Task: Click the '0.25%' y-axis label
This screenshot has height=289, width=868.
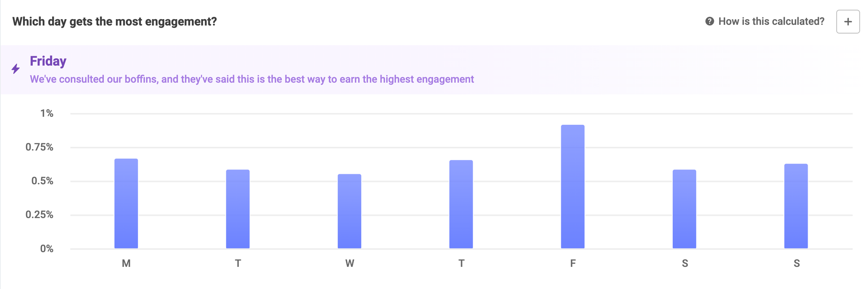Action: tap(39, 215)
